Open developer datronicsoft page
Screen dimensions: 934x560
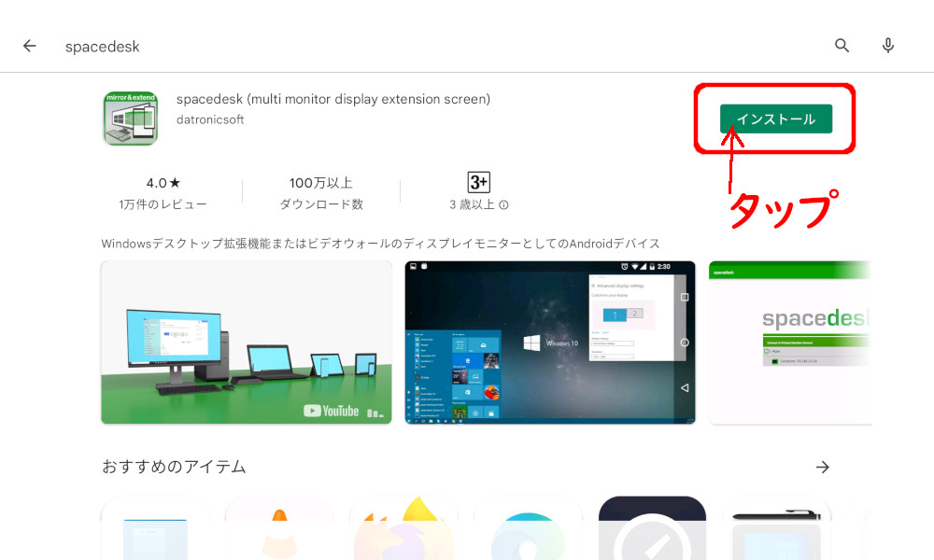click(x=210, y=119)
